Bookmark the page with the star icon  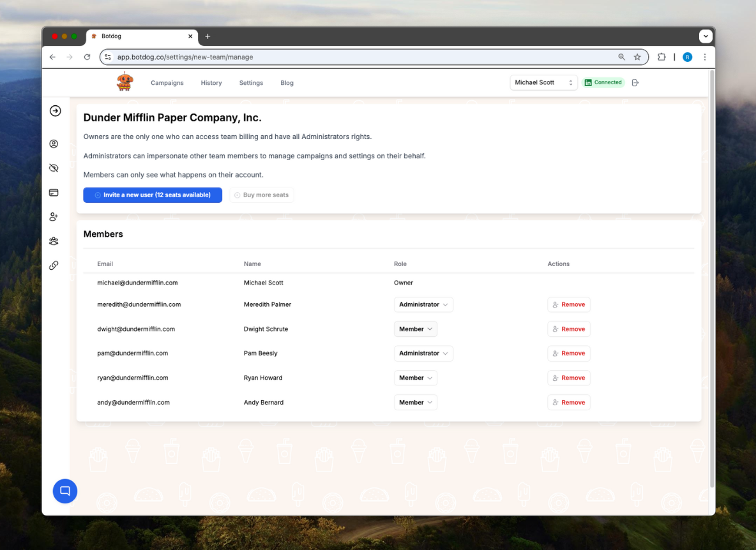[637, 57]
